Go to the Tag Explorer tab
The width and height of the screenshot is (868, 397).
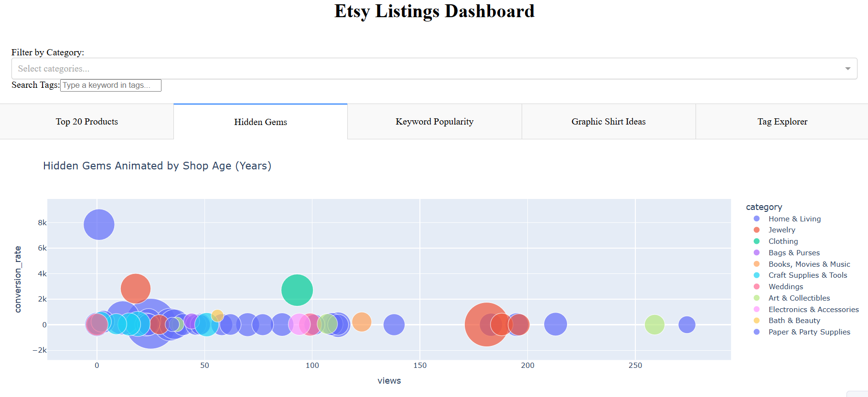click(782, 122)
